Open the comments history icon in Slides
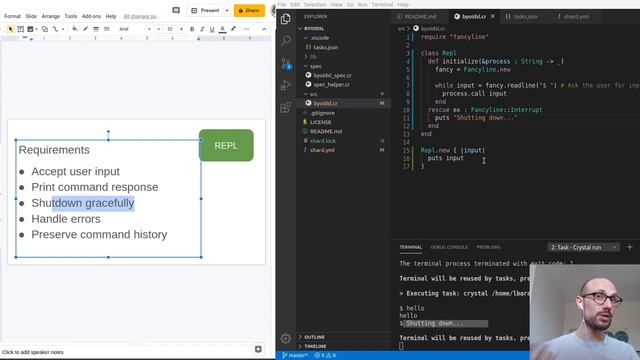The height and width of the screenshot is (360, 640). [176, 10]
